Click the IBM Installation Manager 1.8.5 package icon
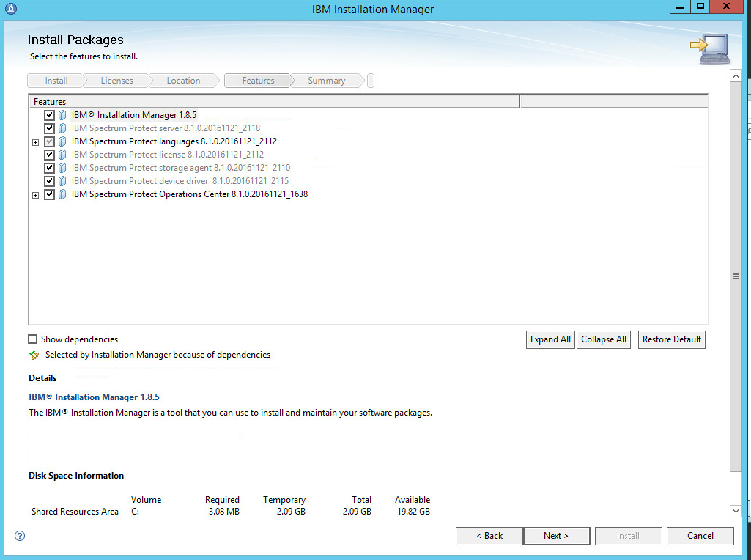The width and height of the screenshot is (751, 560). pos(62,115)
